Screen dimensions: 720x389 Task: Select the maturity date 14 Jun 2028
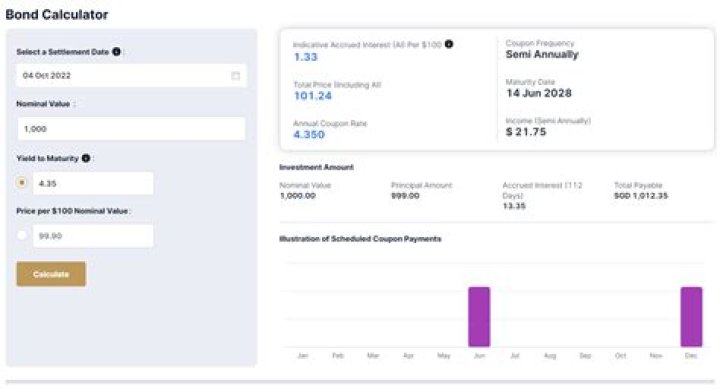click(539, 93)
